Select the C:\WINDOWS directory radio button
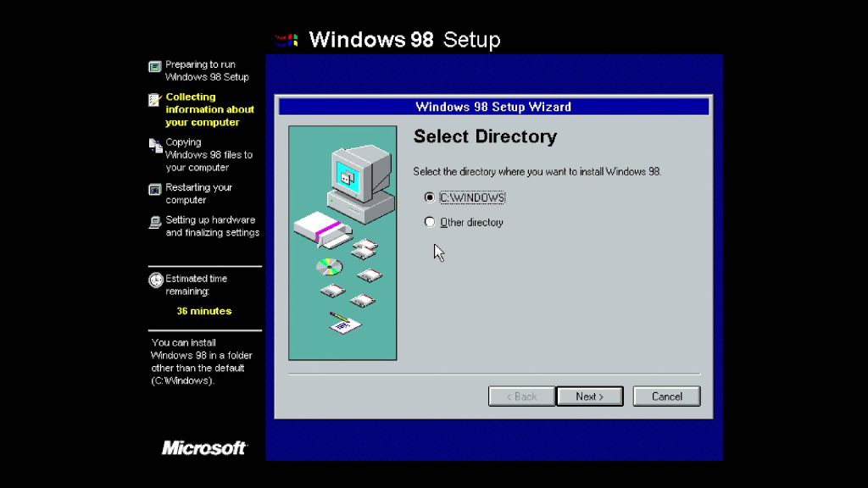Screen dimensions: 868x488 point(430,197)
